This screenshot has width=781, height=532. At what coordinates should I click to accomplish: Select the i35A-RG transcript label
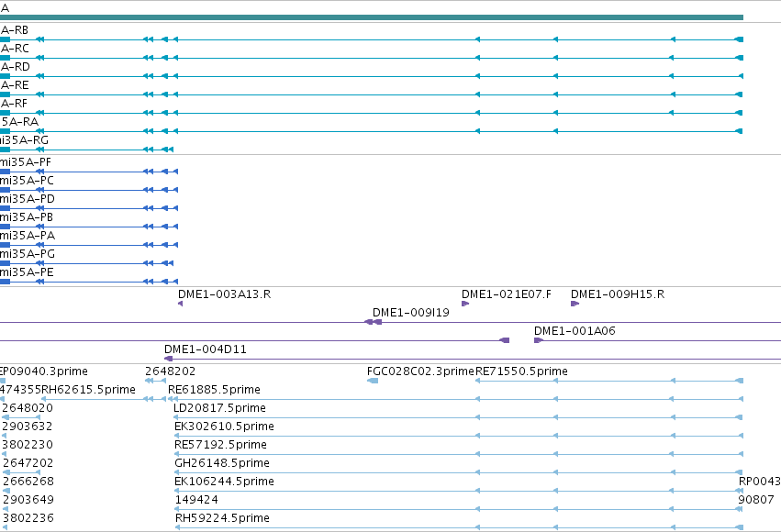[24, 140]
